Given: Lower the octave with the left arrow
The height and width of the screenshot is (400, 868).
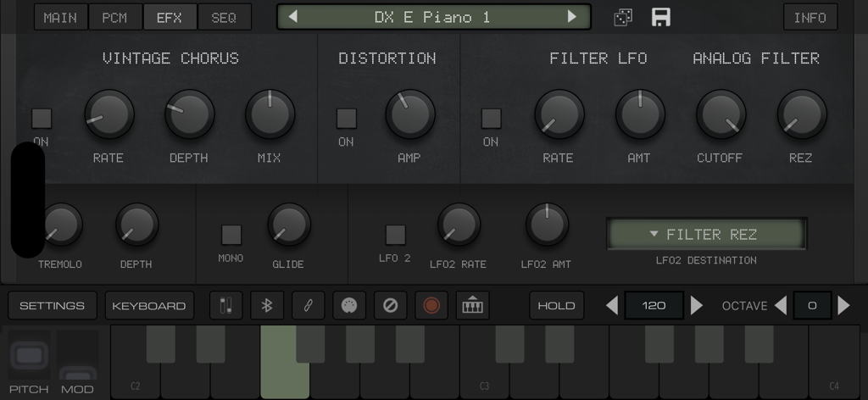Looking at the screenshot, I should click(x=781, y=305).
